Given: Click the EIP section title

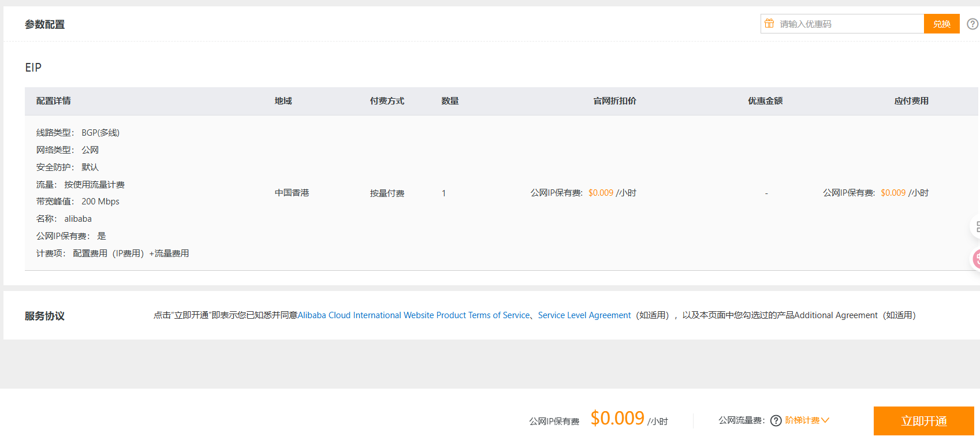Looking at the screenshot, I should pyautogui.click(x=33, y=68).
